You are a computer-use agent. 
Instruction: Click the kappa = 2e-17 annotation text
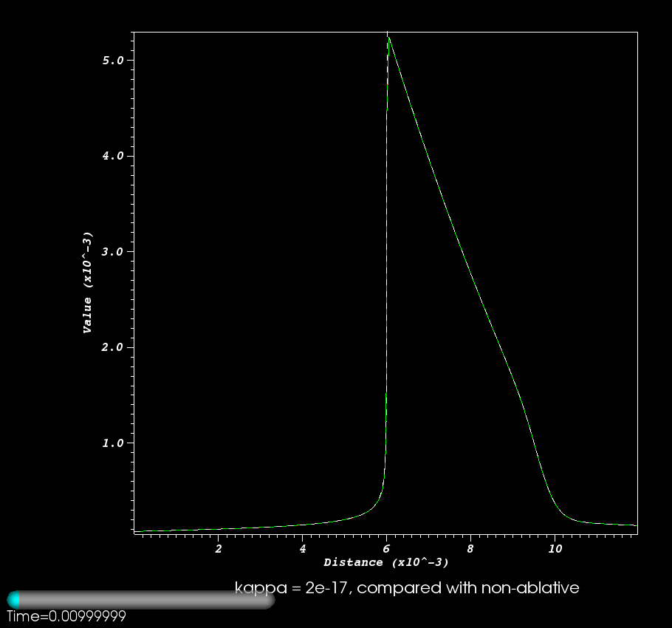tap(407, 588)
